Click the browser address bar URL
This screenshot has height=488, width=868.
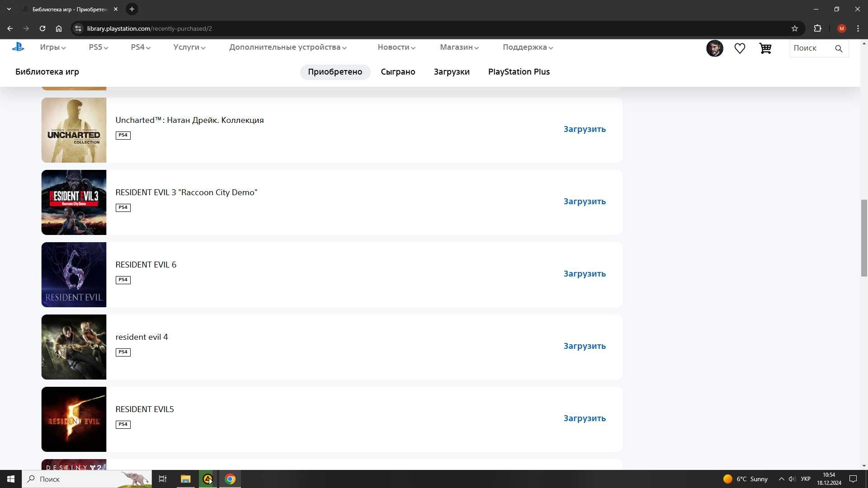click(150, 28)
